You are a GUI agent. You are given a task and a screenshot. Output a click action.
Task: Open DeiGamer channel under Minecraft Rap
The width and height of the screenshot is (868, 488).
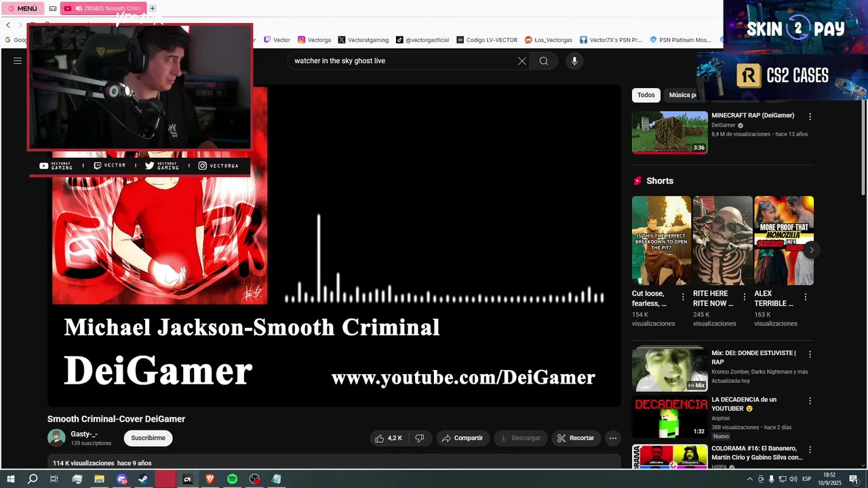(x=724, y=125)
